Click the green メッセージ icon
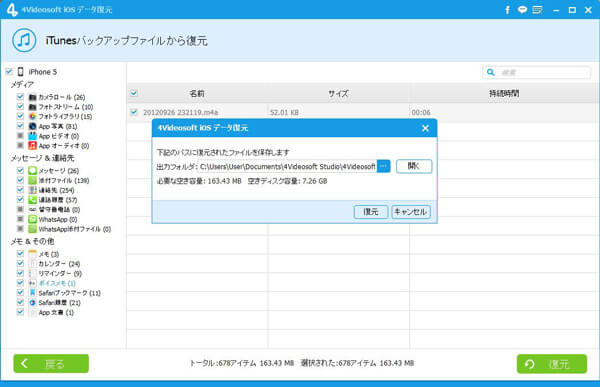Screen dimensions: 600x387 pyautogui.click(x=33, y=171)
